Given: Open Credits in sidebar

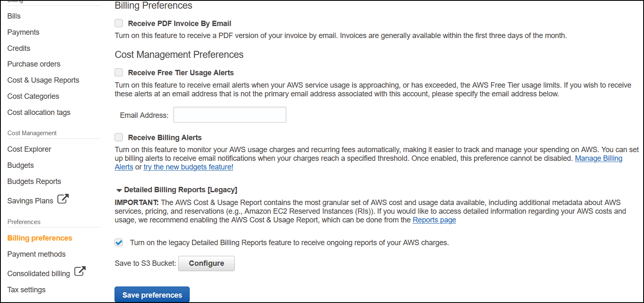Looking at the screenshot, I should tap(19, 48).
